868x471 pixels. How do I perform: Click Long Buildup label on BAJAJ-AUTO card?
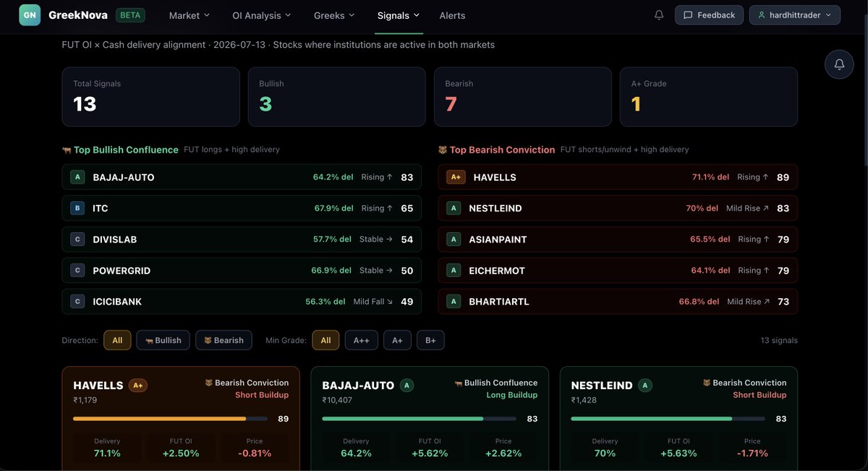tap(512, 395)
